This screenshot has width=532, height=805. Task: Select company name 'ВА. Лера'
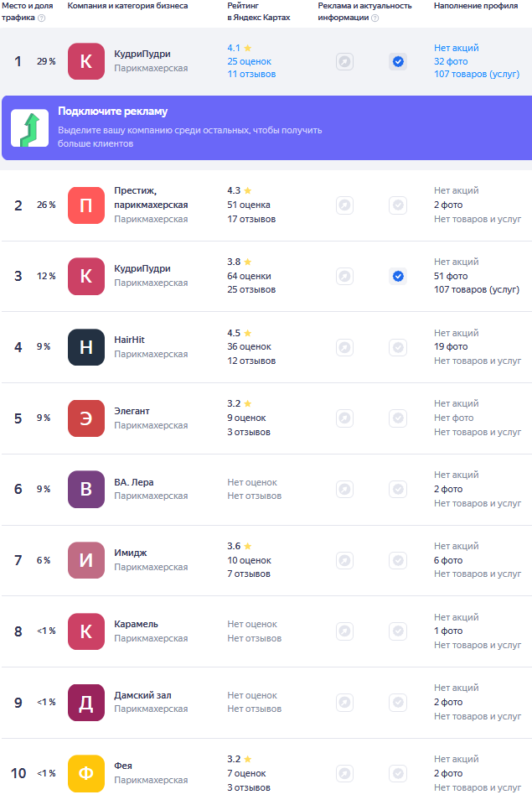134,482
